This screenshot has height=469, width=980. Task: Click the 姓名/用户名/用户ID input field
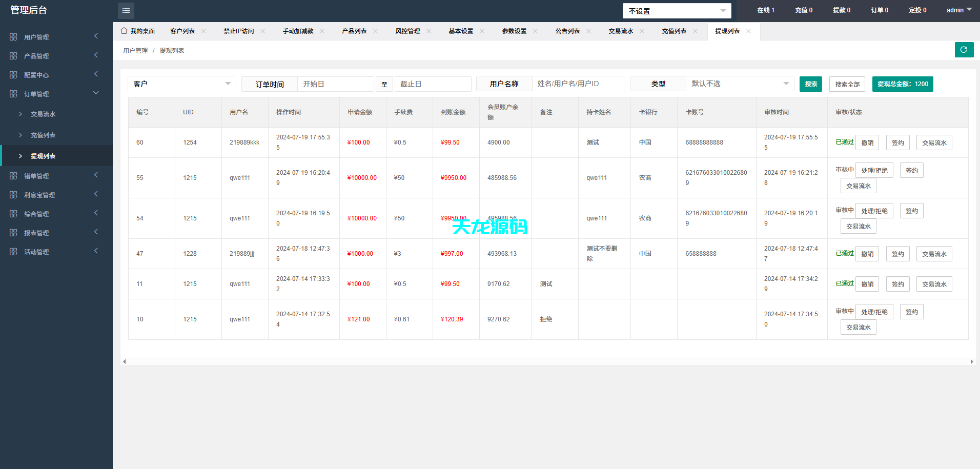pyautogui.click(x=578, y=83)
